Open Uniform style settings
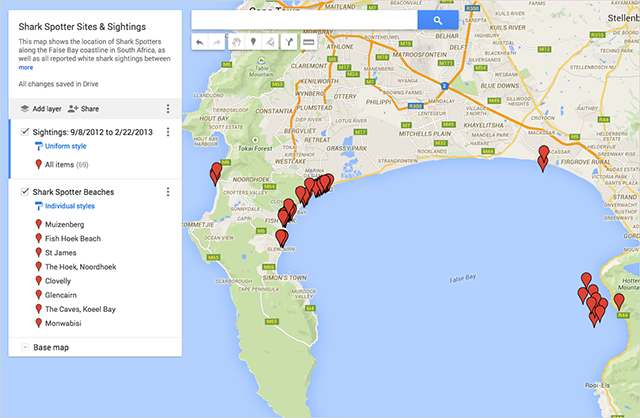Screen dimensions: 640x418 point(61,146)
